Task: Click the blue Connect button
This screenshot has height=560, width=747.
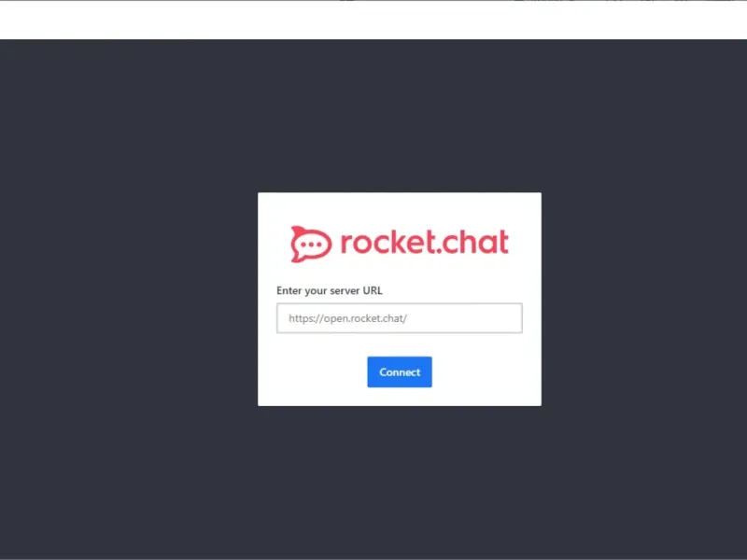Action: click(x=400, y=371)
